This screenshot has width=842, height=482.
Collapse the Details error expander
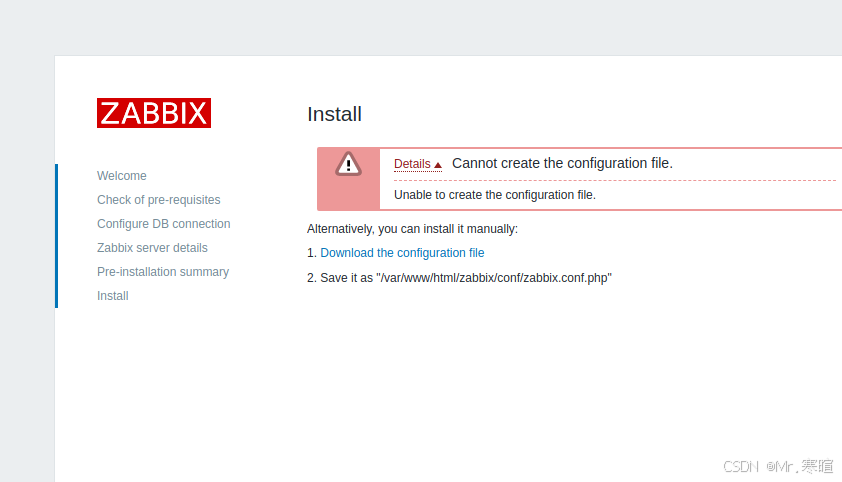click(418, 164)
